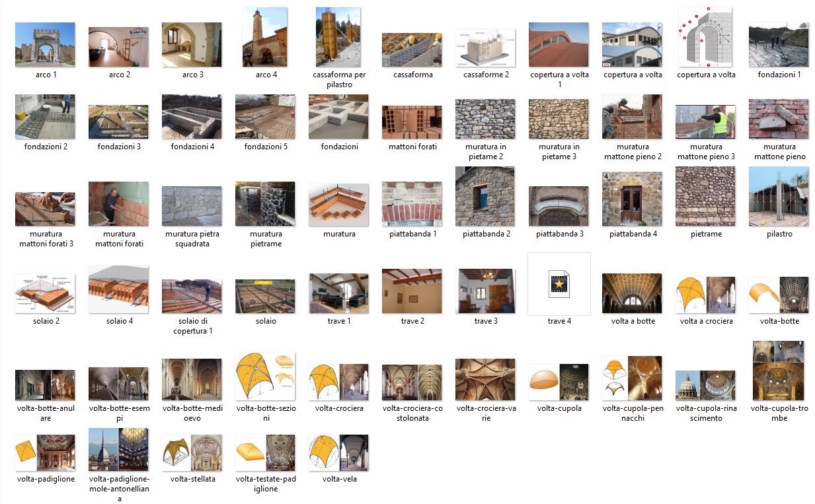Click the arco 3 thumbnail

pyautogui.click(x=192, y=45)
